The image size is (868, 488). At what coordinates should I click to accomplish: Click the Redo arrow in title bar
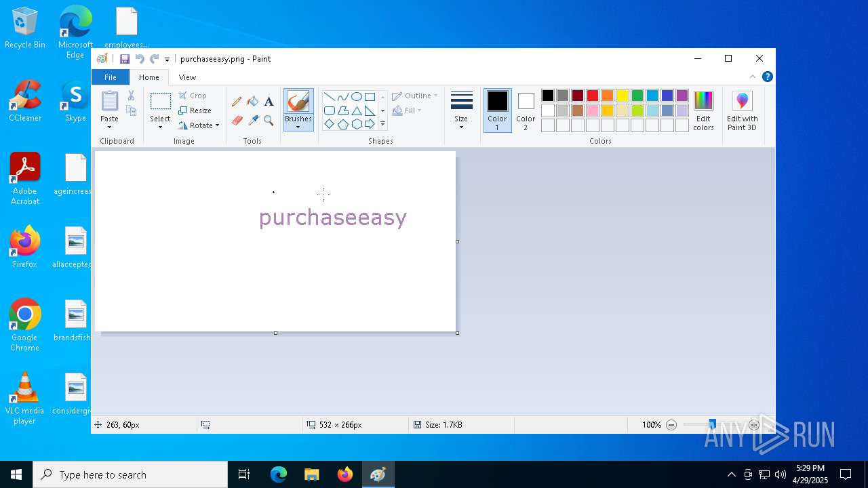155,59
